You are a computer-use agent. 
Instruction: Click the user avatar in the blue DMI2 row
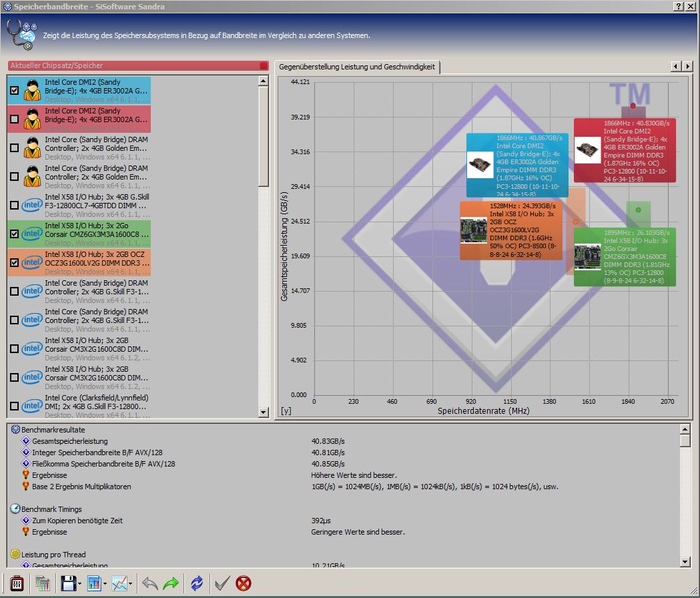click(x=33, y=91)
